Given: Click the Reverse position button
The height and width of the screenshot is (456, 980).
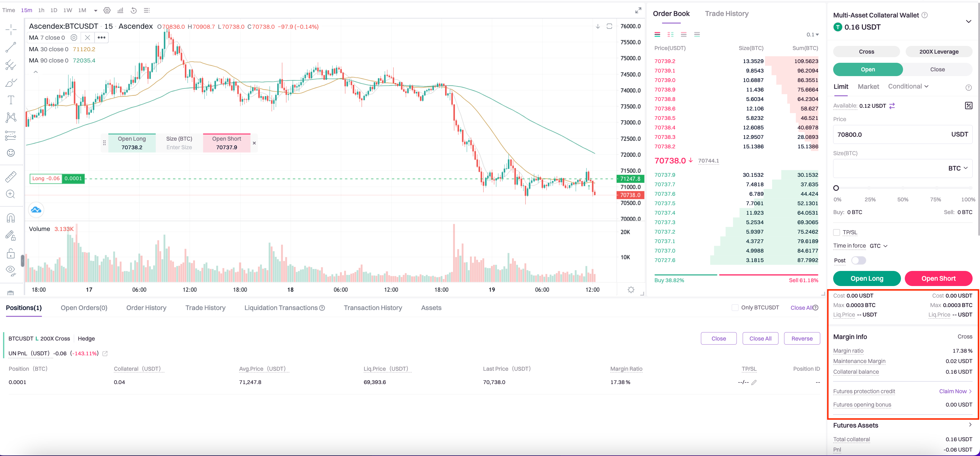Looking at the screenshot, I should pyautogui.click(x=801, y=338).
